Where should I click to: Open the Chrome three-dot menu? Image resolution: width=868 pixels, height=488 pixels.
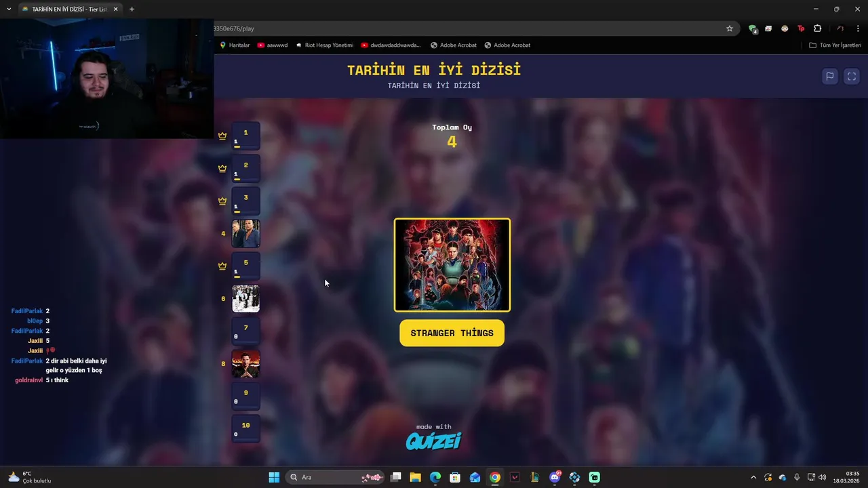[x=859, y=28]
